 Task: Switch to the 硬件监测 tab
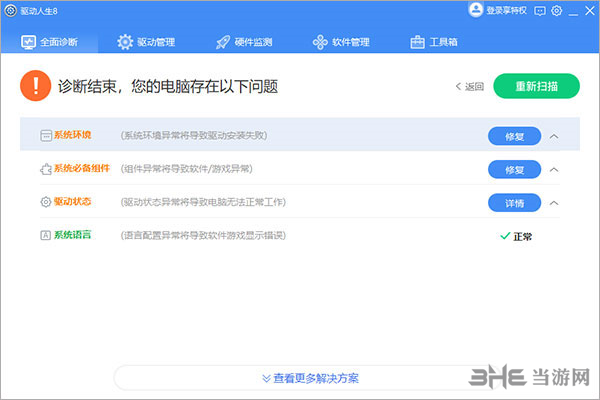pyautogui.click(x=244, y=42)
